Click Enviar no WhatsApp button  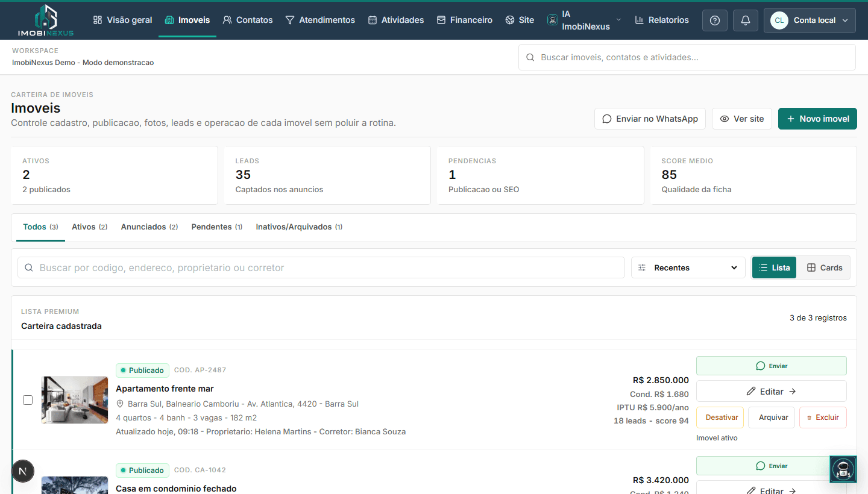click(650, 119)
